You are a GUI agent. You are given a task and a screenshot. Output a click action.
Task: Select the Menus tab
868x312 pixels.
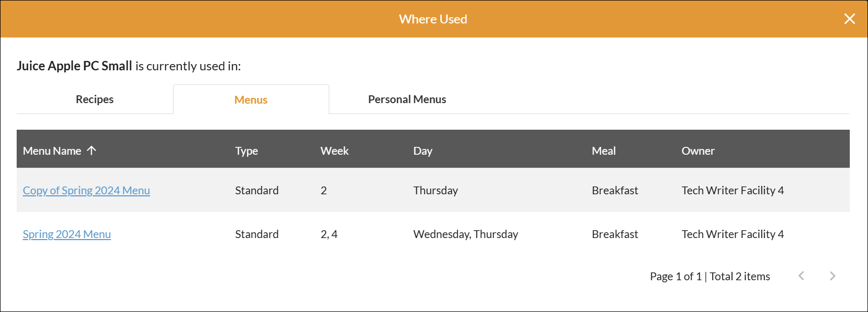251,100
